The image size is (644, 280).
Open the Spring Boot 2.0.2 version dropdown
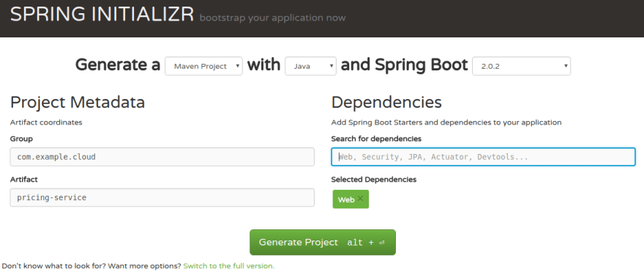pyautogui.click(x=521, y=66)
